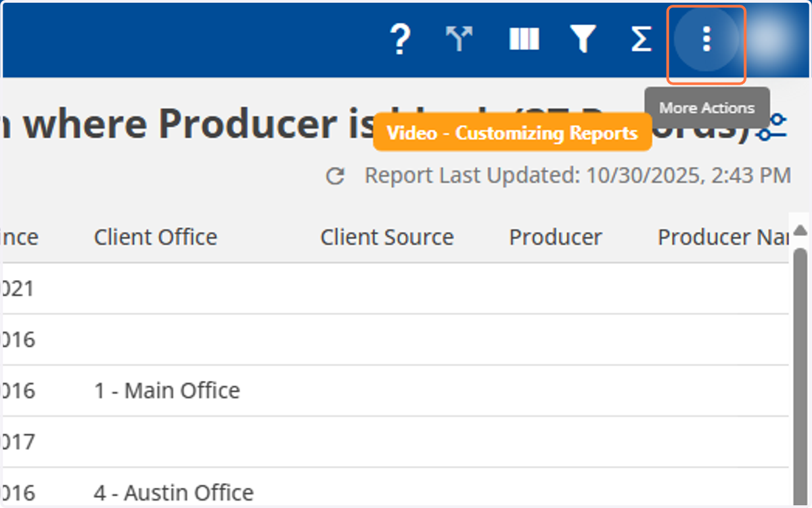Image resolution: width=812 pixels, height=508 pixels.
Task: Sort by the Producer column header
Action: pyautogui.click(x=556, y=237)
